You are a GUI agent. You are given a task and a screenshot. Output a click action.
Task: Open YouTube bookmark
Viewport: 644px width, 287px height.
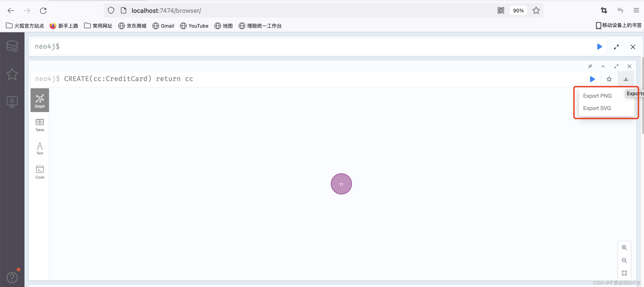pyautogui.click(x=194, y=26)
